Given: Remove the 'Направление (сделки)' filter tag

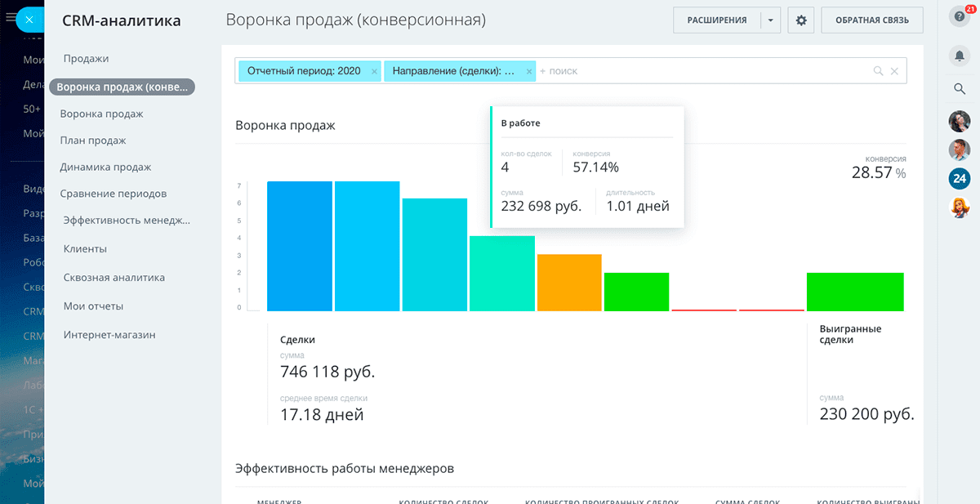Looking at the screenshot, I should [x=529, y=72].
